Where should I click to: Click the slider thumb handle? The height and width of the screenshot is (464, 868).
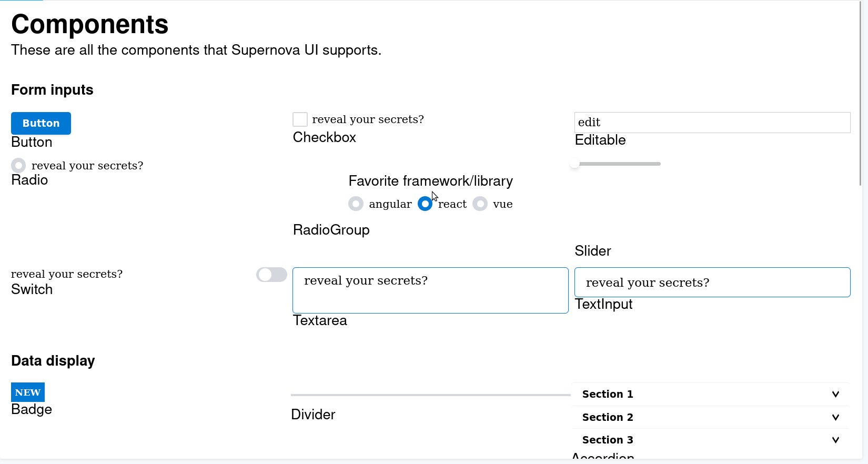tap(575, 164)
